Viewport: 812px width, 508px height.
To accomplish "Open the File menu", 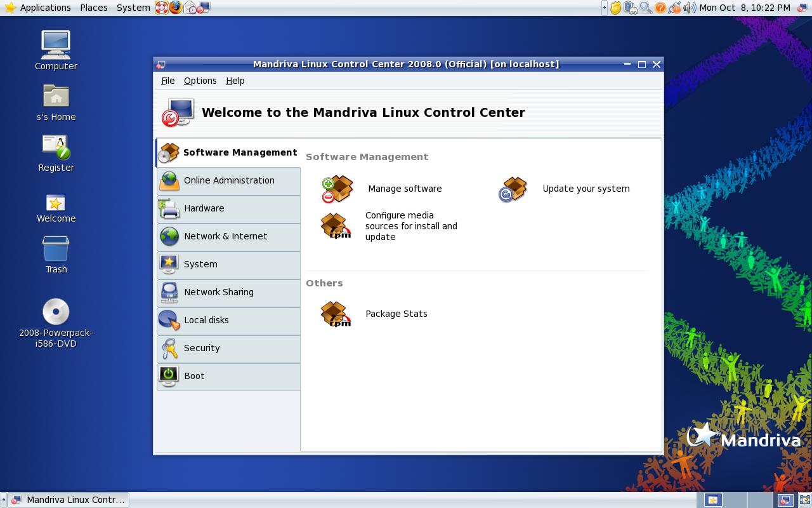I will click(x=167, y=81).
